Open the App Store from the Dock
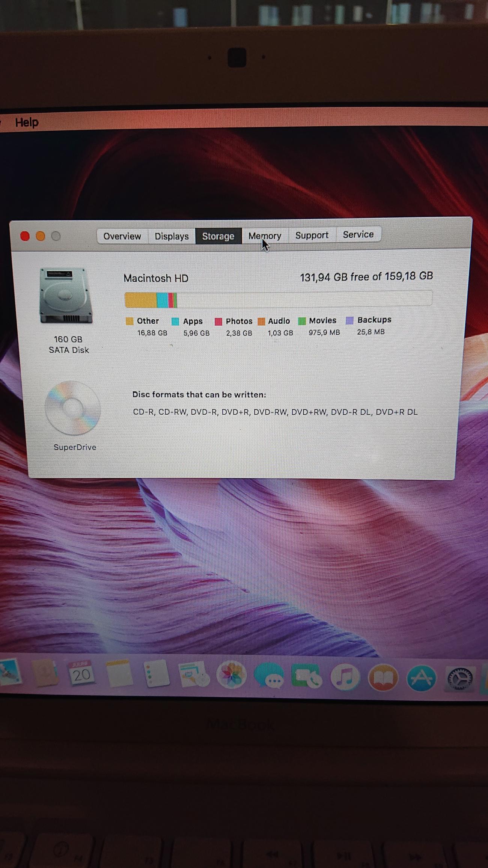This screenshot has width=488, height=868. pos(422,678)
